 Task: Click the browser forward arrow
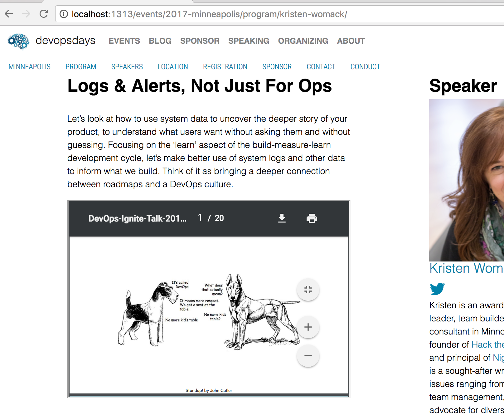[27, 14]
